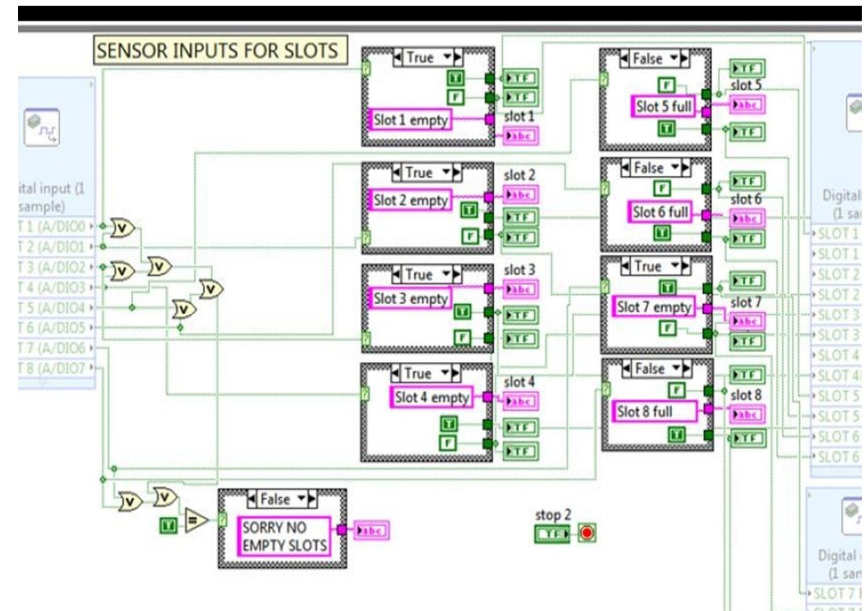Toggle the False constant in Slot 5 full case
This screenshot has height=611, width=868.
click(x=667, y=85)
